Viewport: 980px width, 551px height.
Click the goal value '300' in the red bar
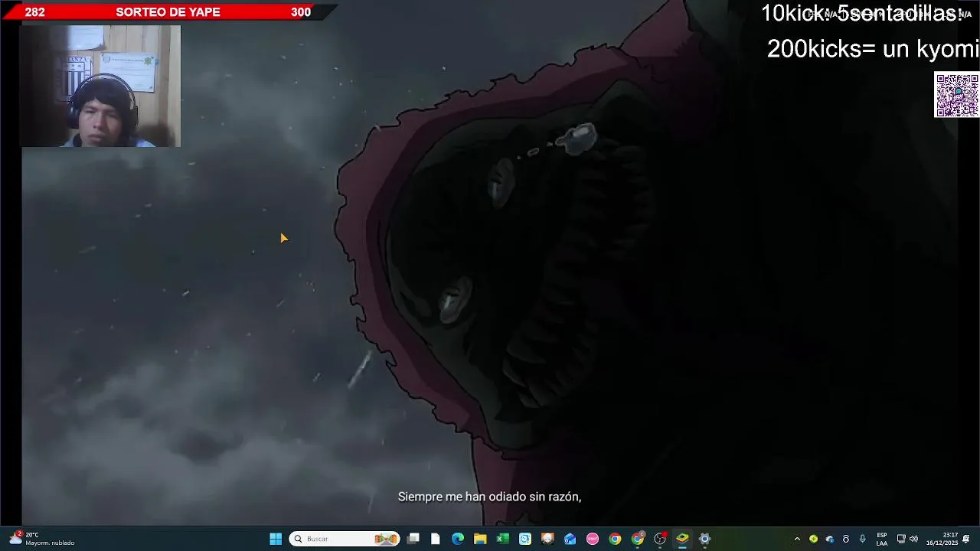[301, 12]
